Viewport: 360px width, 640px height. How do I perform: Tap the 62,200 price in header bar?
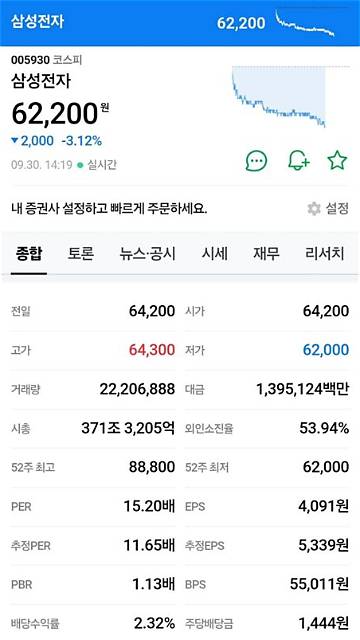[x=241, y=23]
